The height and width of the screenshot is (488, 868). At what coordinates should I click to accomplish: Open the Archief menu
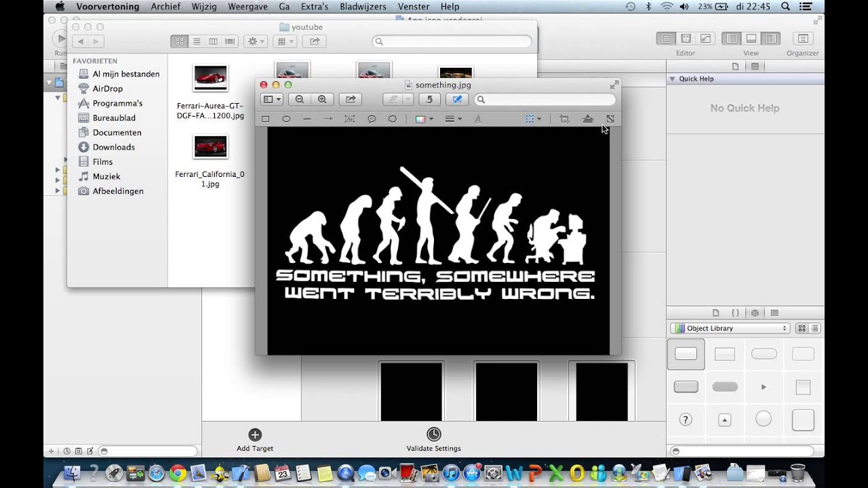tap(165, 6)
